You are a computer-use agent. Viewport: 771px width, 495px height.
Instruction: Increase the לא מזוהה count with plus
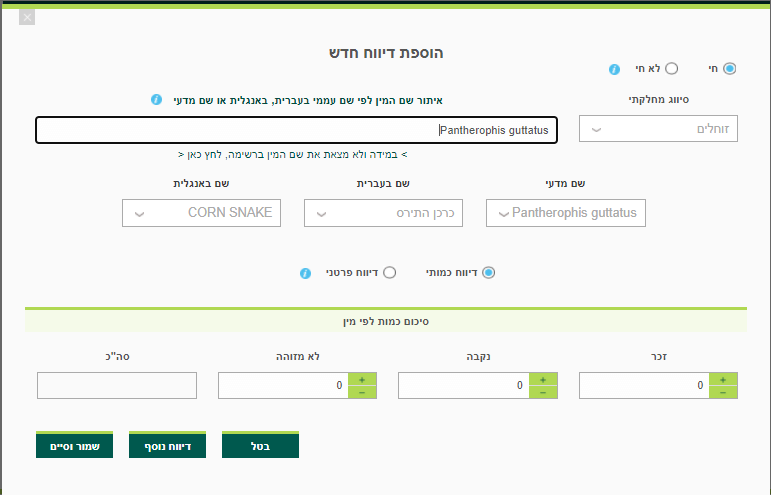tap(362, 379)
